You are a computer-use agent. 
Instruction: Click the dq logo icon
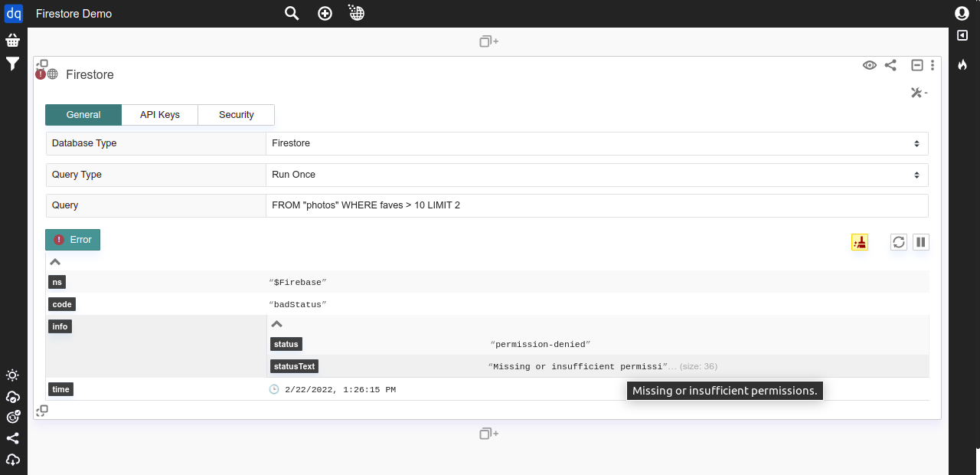pos(14,13)
